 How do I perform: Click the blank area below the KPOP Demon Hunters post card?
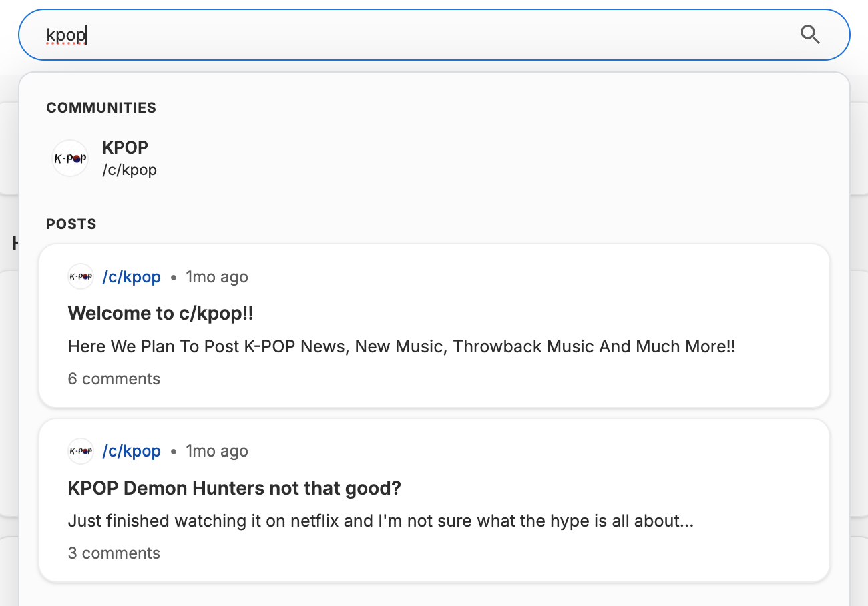point(434,594)
